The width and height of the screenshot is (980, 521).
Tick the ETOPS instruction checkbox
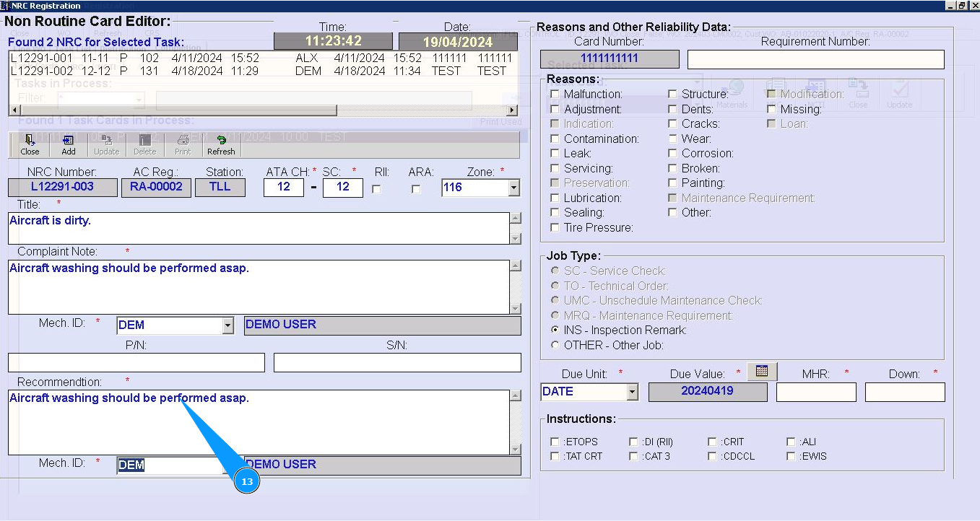tap(555, 442)
